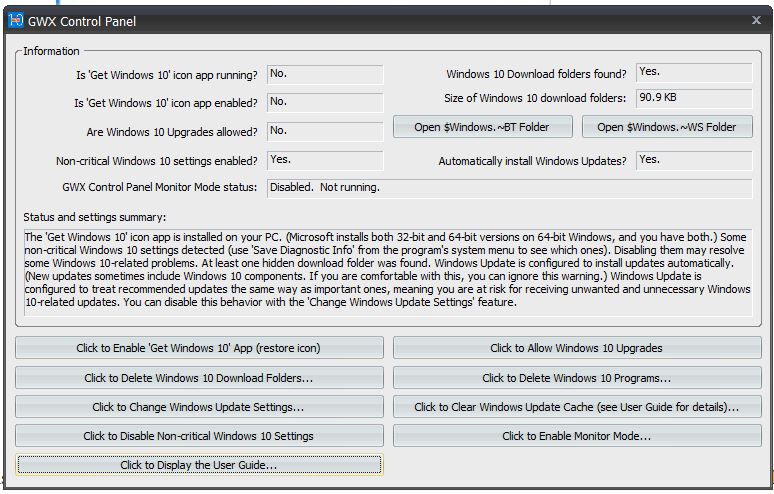The image size is (774, 494).
Task: Click the Automatically install Updates Yes field
Action: pyautogui.click(x=694, y=160)
